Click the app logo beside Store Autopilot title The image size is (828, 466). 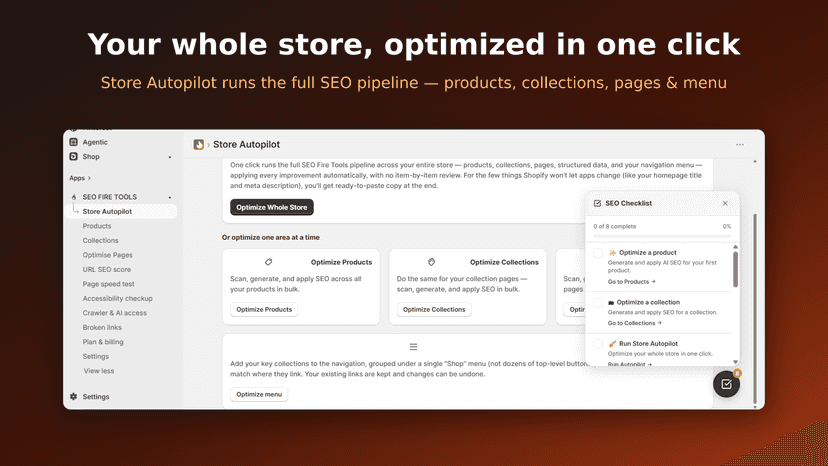coord(199,144)
